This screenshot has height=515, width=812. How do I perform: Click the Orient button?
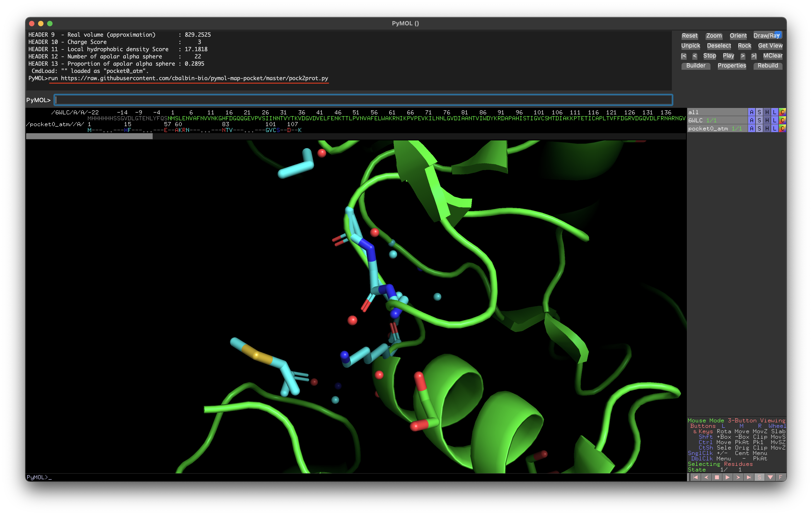click(738, 36)
